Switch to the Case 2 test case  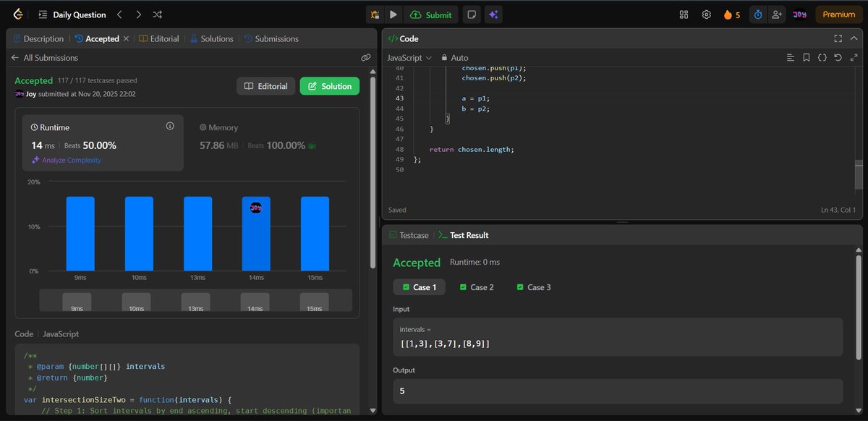click(477, 287)
